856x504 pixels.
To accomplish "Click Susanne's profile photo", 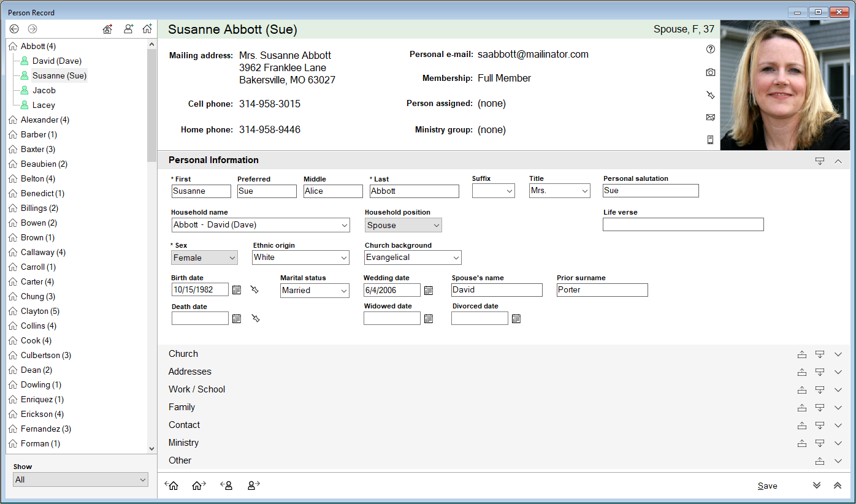I will (x=785, y=85).
